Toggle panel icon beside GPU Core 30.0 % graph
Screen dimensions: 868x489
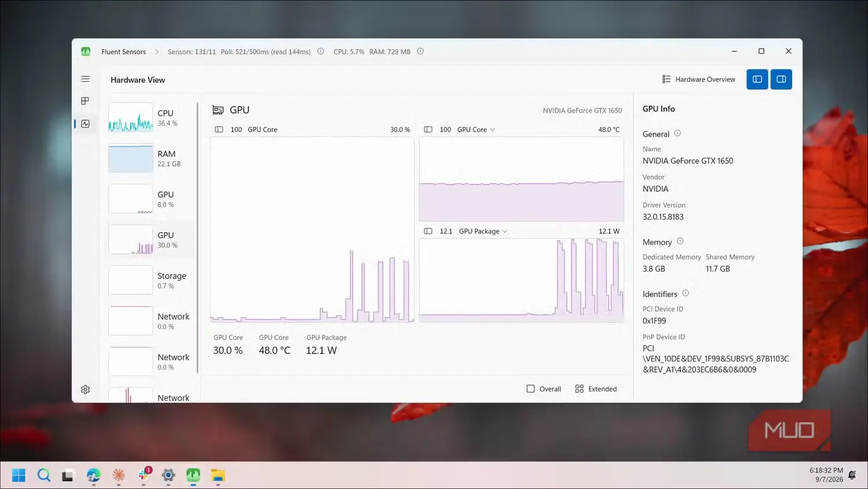219,130
